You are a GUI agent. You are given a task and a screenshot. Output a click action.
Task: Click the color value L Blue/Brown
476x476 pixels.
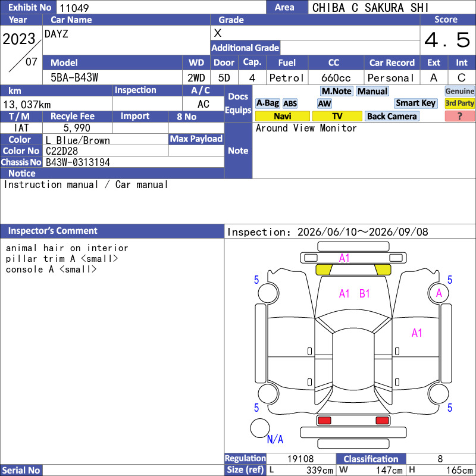click(78, 140)
